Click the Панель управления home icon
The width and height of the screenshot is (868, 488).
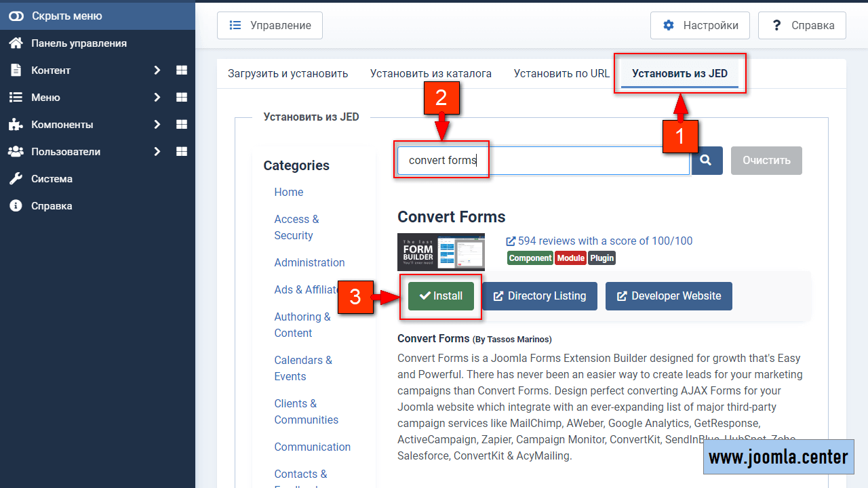[16, 43]
